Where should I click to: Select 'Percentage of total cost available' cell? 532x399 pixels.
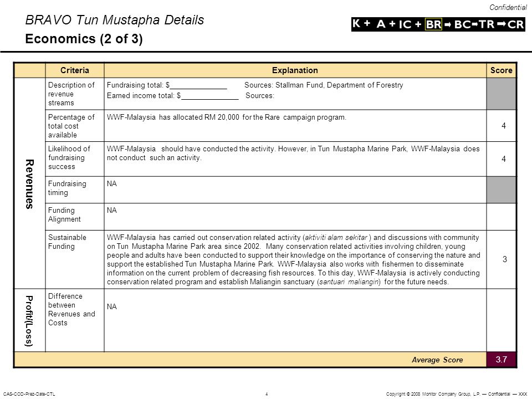pos(75,126)
